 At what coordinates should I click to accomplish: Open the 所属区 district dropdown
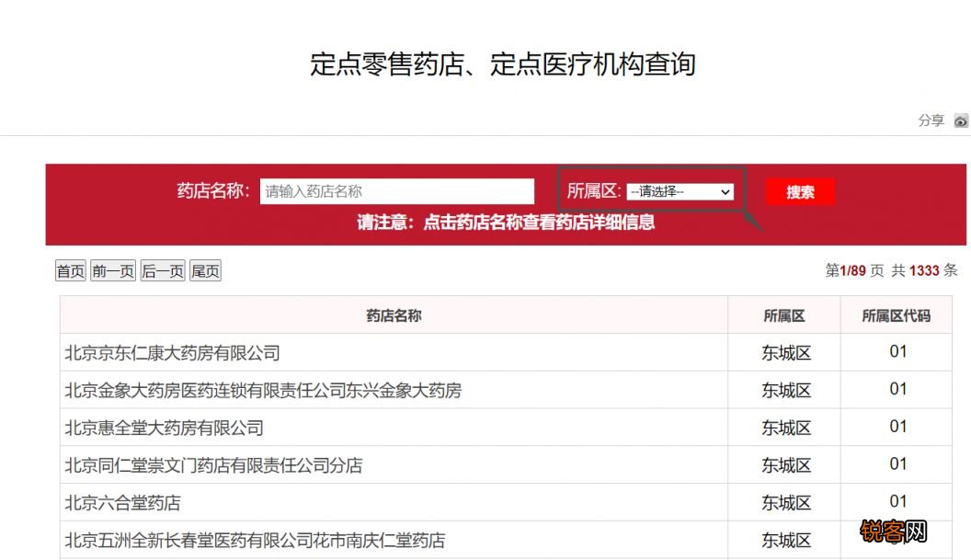680,192
